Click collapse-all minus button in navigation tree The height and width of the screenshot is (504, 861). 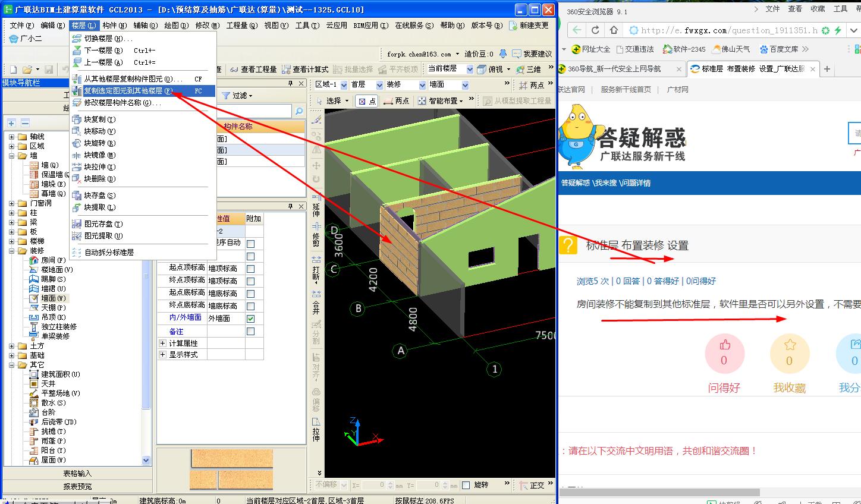coord(25,122)
